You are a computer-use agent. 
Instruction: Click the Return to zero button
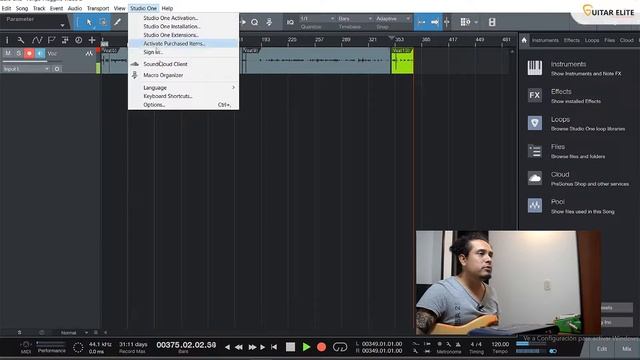click(274, 347)
